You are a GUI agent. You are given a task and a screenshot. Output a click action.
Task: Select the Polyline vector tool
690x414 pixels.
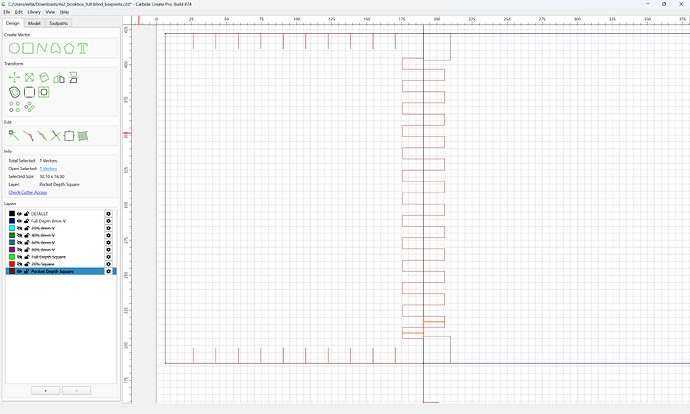click(42, 48)
